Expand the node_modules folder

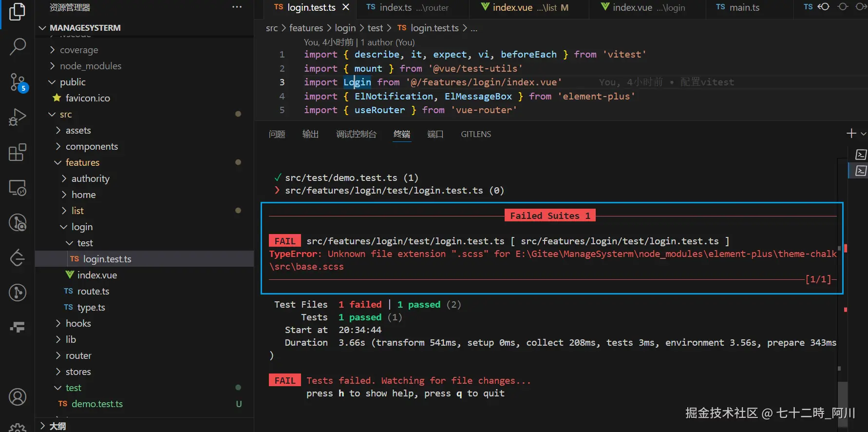90,66
